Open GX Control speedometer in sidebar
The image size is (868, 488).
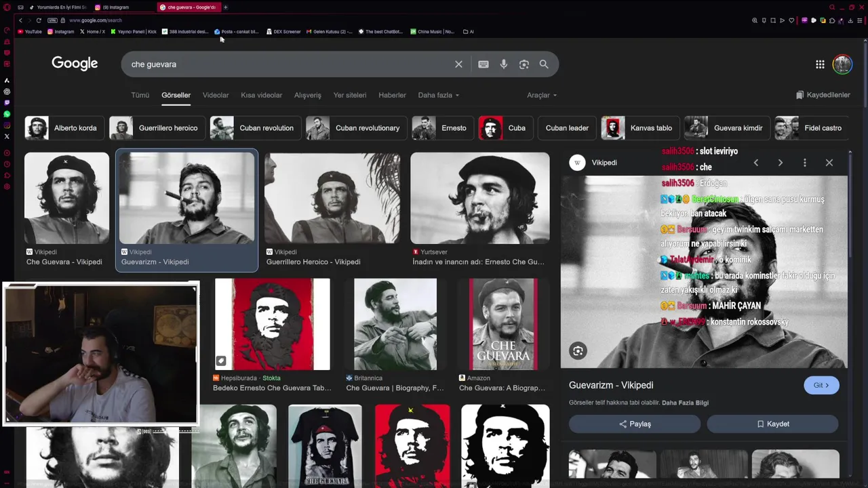pos(7,30)
